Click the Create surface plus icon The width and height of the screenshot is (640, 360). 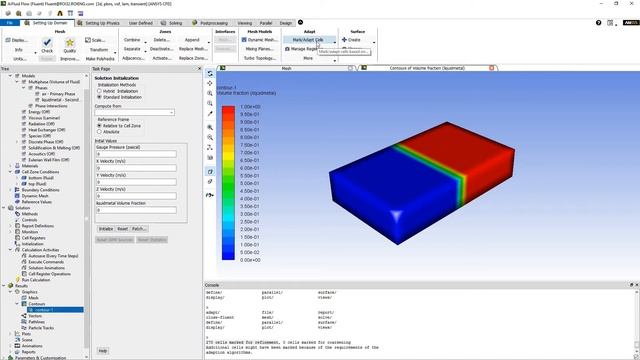point(344,40)
